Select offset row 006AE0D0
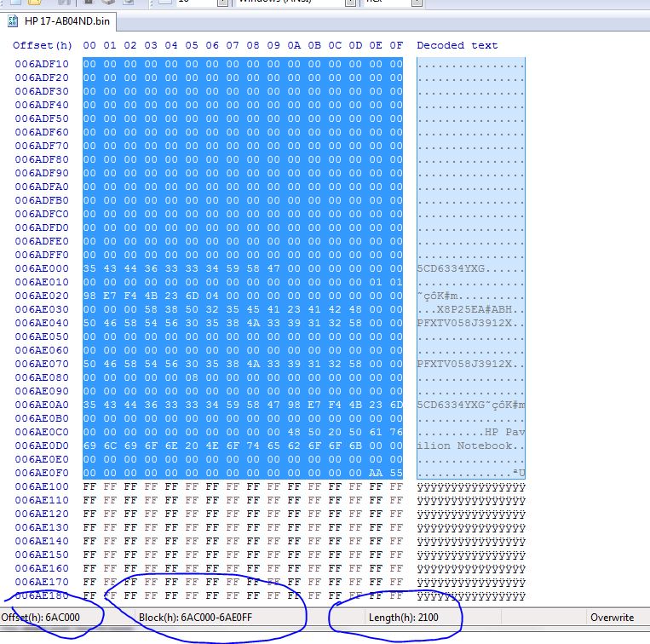The image size is (650, 644). click(x=42, y=446)
